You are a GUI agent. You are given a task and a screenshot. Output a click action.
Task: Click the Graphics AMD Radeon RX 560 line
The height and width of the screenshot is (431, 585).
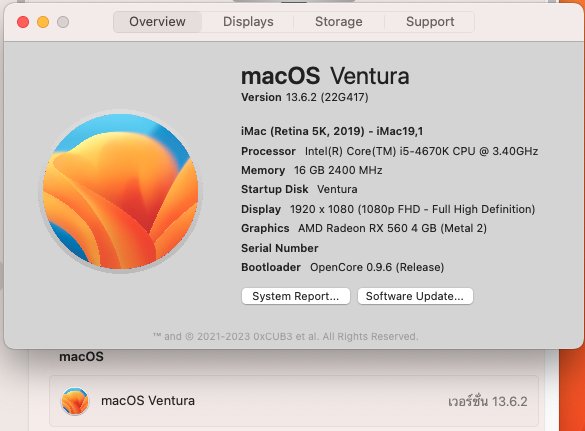pyautogui.click(x=364, y=228)
